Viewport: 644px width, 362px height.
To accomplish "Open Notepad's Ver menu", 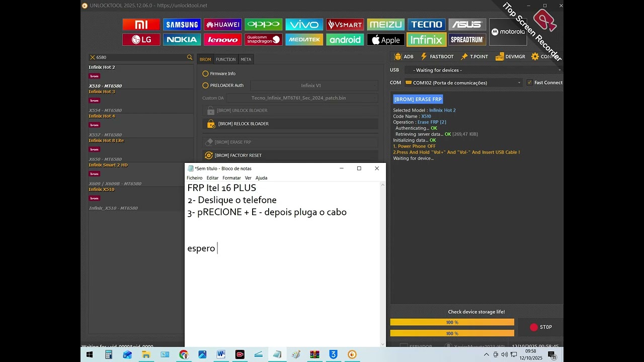I will point(248,178).
